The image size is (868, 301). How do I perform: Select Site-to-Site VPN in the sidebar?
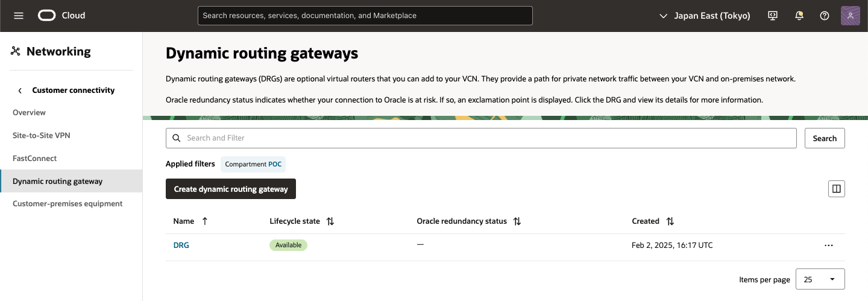coord(42,136)
